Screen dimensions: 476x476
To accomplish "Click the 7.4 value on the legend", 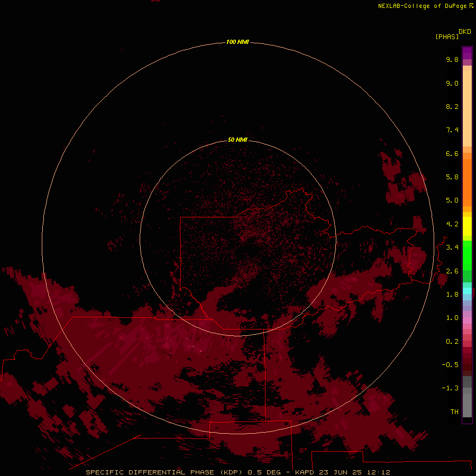I will pyautogui.click(x=452, y=130).
